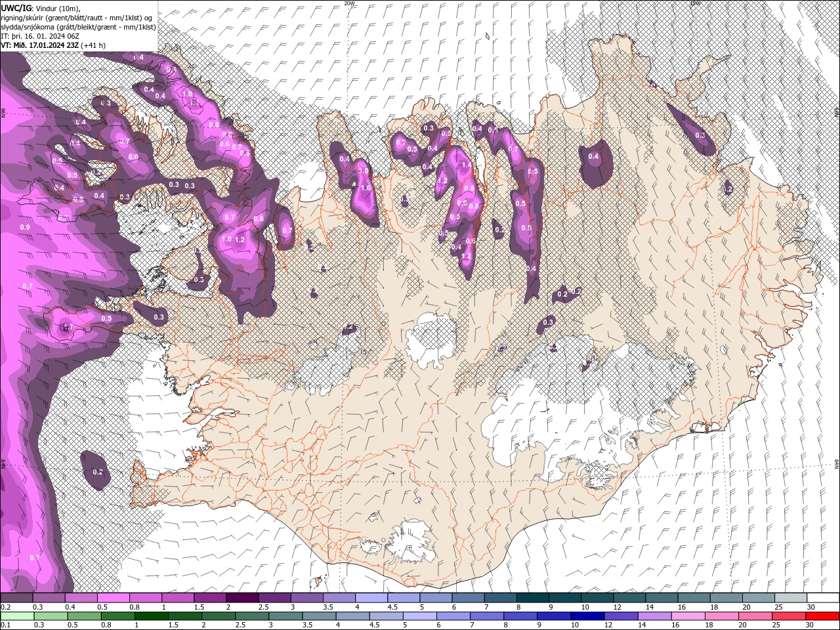The width and height of the screenshot is (840, 630).
Task: Select the lower legend swatch for 0.1–0.3
Action: 17,616
